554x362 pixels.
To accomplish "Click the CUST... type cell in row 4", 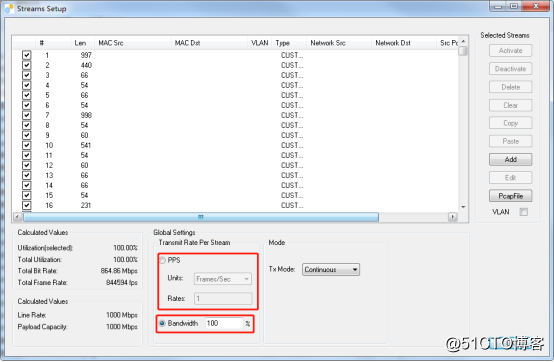I will pos(292,85).
